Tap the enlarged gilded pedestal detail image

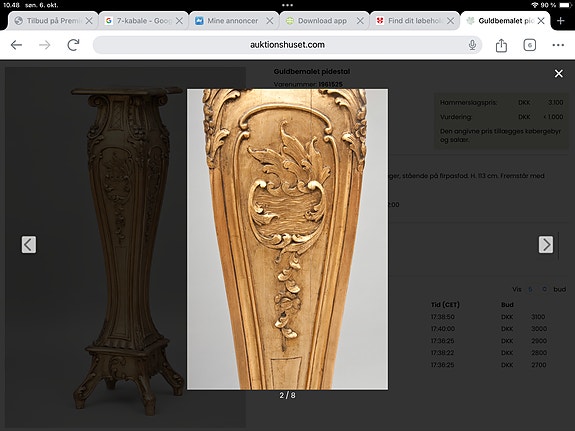tap(288, 239)
